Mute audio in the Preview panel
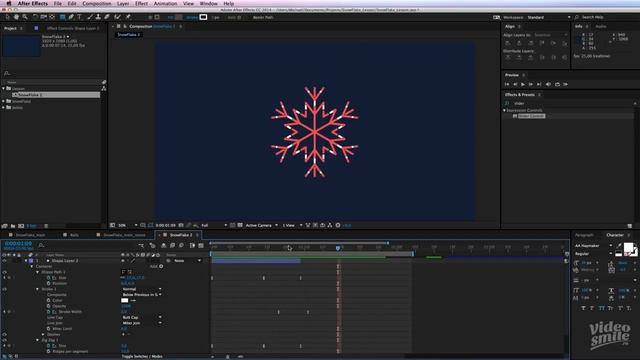This screenshot has width=640, height=360. click(548, 84)
